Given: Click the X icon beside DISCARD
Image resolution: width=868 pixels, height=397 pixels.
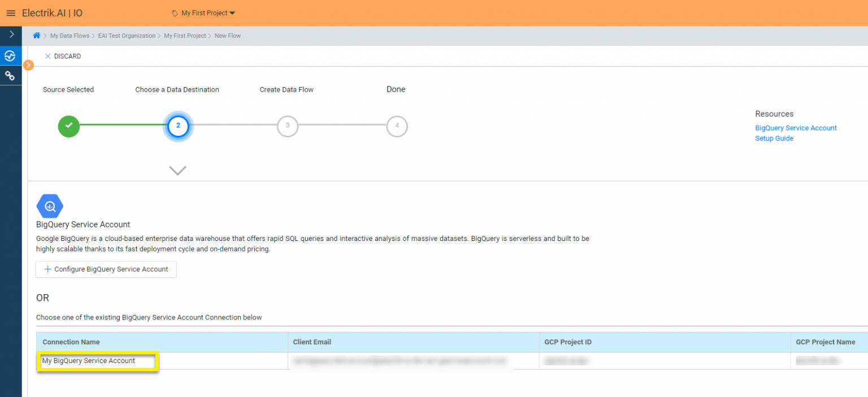Looking at the screenshot, I should pos(48,56).
